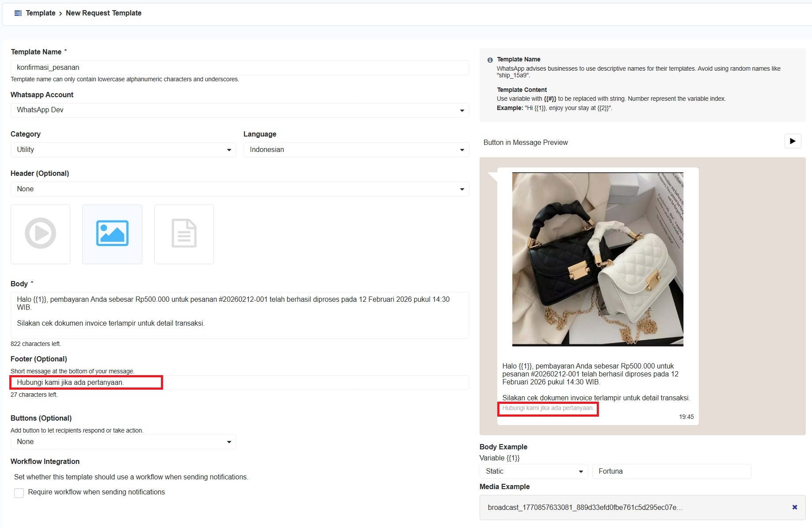
Task: Click the template menu icon in breadcrumb
Action: coord(18,13)
